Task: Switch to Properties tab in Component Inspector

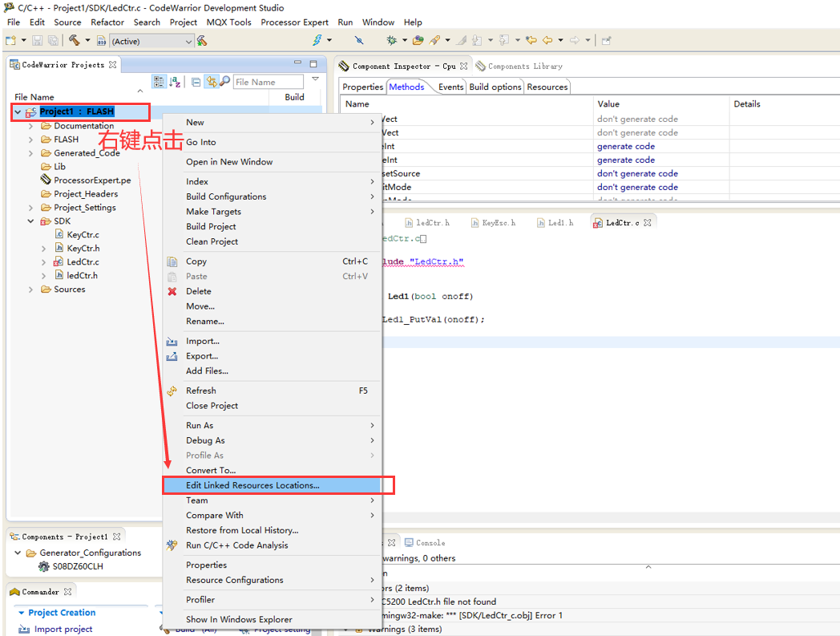Action: pyautogui.click(x=362, y=87)
